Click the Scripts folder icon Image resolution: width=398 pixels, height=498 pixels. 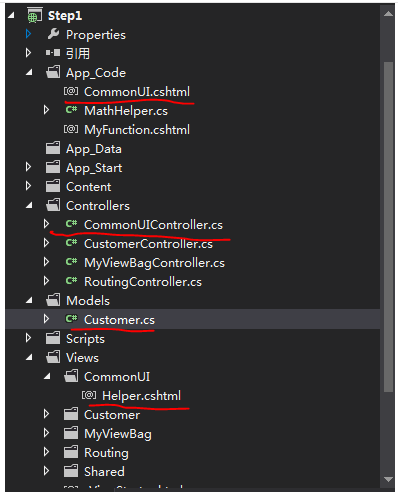(53, 338)
